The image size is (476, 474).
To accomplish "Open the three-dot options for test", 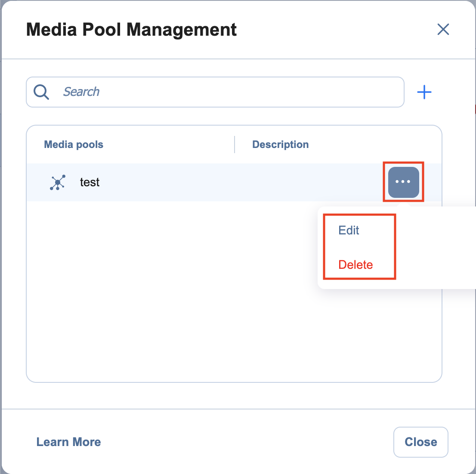I will point(403,182).
